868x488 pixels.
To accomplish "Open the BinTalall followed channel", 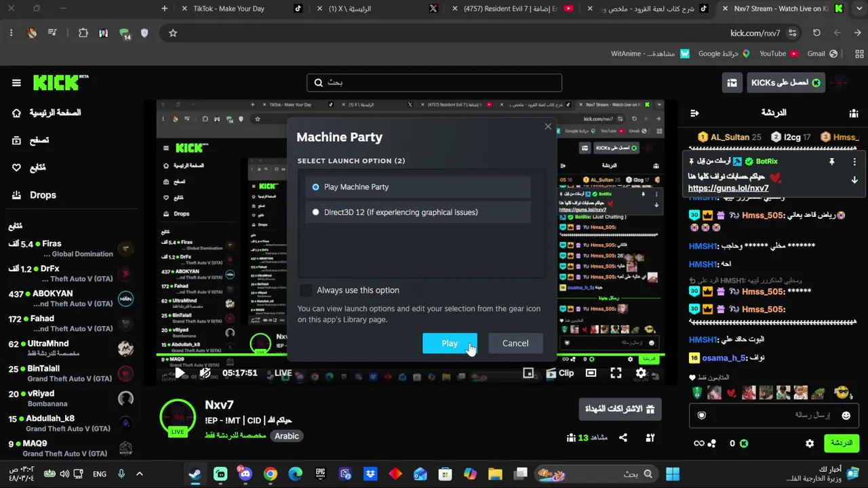I will point(71,373).
